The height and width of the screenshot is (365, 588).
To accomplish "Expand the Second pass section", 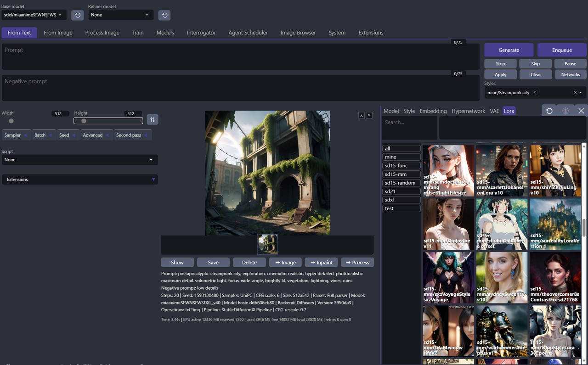I will (132, 135).
